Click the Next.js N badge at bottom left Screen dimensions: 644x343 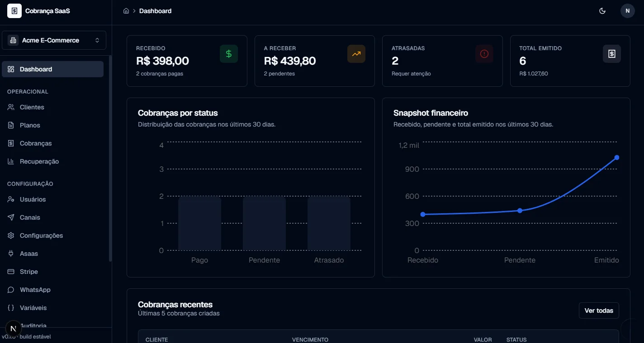point(13,329)
